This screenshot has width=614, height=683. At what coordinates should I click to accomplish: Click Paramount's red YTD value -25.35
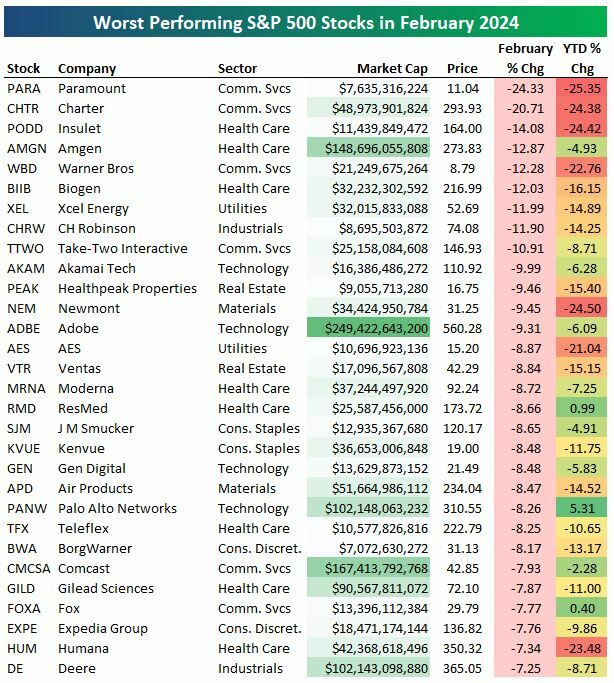[580, 88]
